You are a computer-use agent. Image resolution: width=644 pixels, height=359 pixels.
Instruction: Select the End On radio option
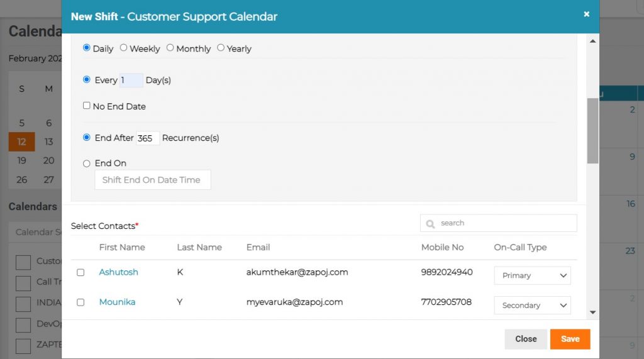coord(86,163)
